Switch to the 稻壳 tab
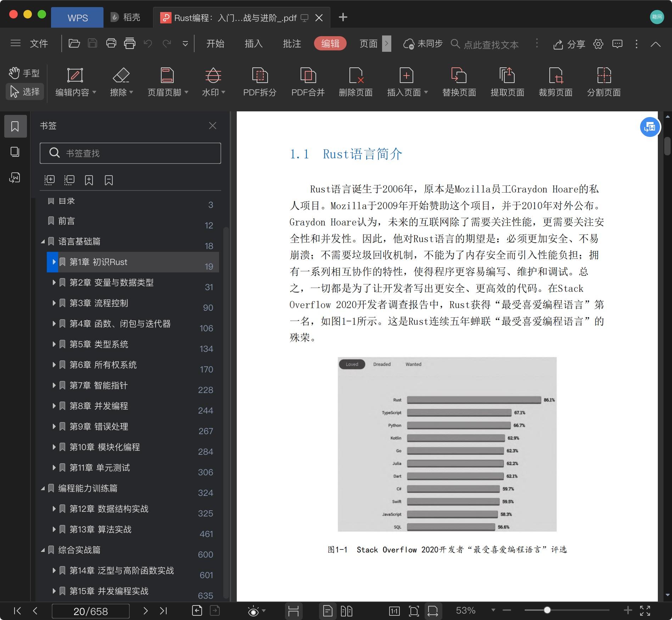 coord(125,17)
